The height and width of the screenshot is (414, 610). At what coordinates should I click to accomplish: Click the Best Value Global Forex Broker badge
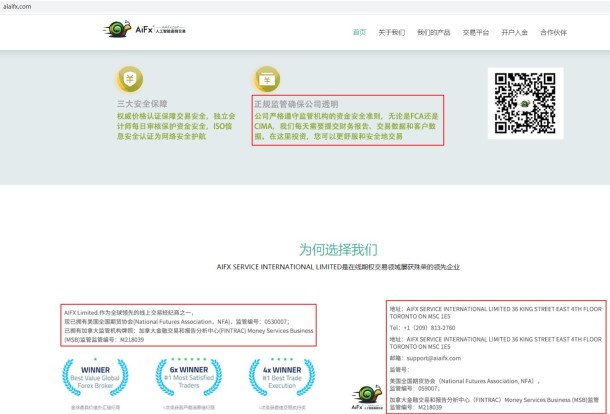95,377
